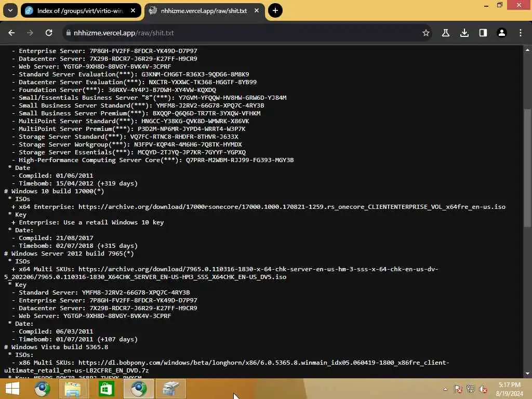Click the '# Windows Server 2012 build 7965(*)' heading

tap(69, 254)
